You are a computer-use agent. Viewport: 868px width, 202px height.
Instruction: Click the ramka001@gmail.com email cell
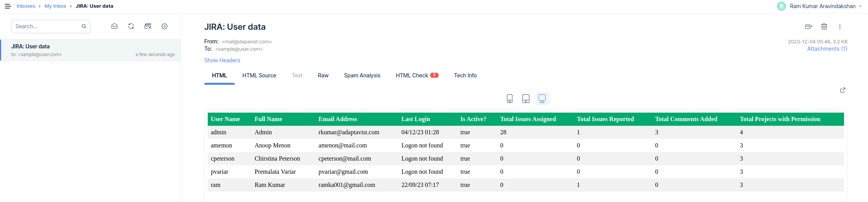point(347,185)
